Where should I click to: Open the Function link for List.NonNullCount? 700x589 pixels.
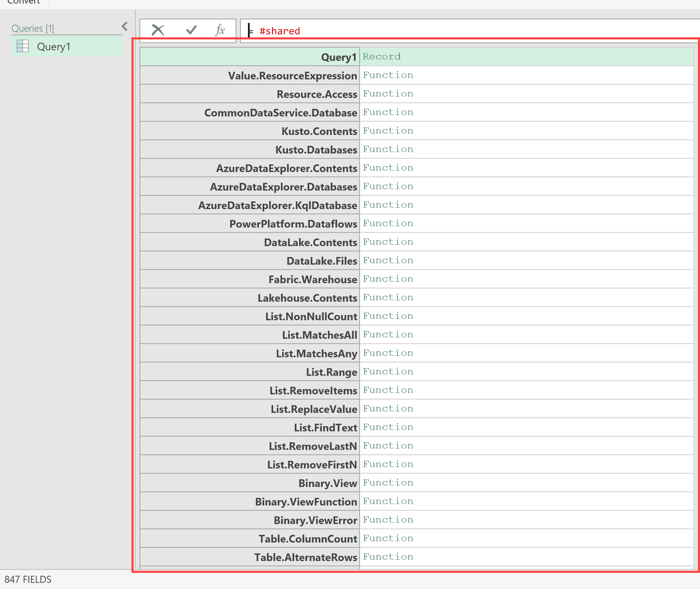tap(388, 316)
